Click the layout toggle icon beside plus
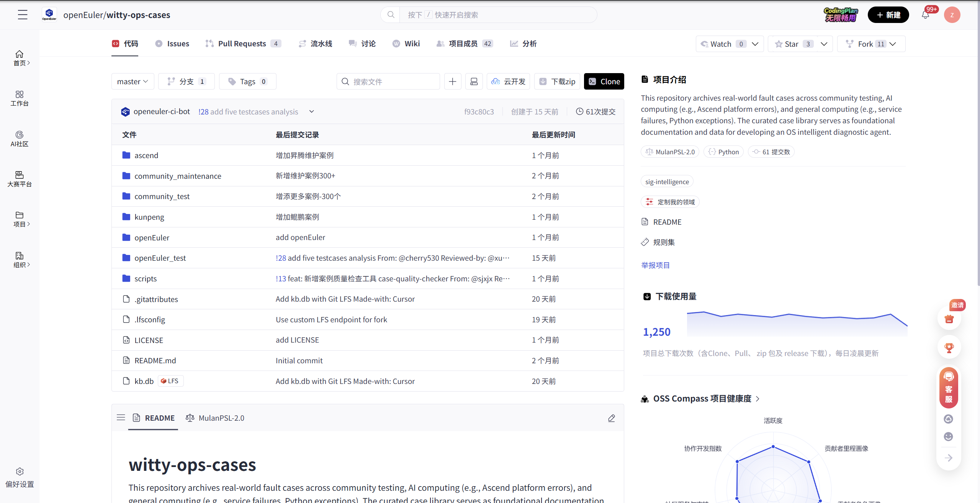The width and height of the screenshot is (980, 503). [x=474, y=82]
